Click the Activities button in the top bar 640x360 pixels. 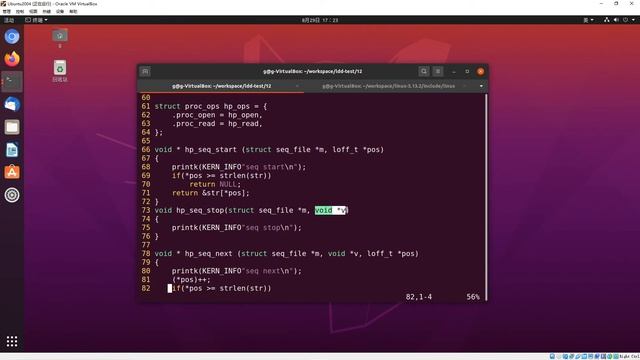(9, 20)
